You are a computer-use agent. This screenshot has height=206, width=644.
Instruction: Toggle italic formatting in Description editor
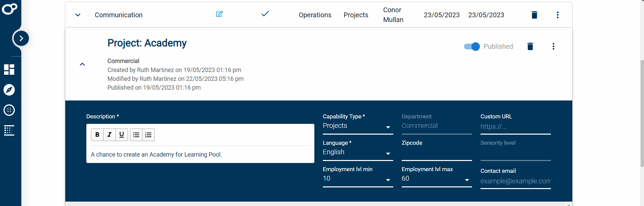point(109,135)
